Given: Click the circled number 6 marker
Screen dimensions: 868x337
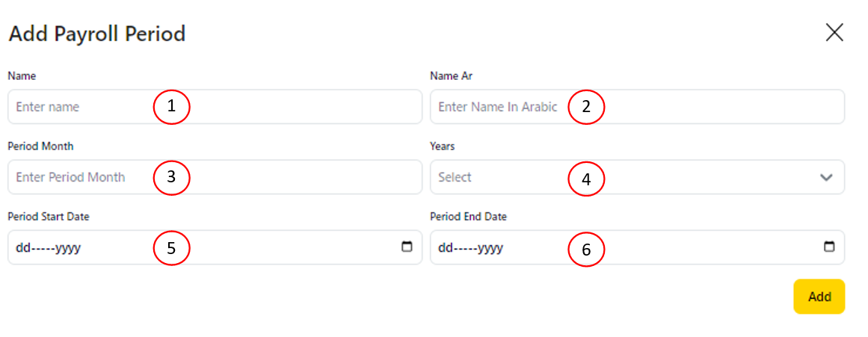Looking at the screenshot, I should click(x=586, y=250).
